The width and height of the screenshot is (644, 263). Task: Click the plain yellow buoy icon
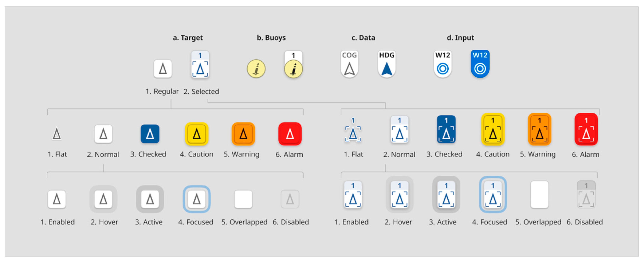(x=256, y=68)
